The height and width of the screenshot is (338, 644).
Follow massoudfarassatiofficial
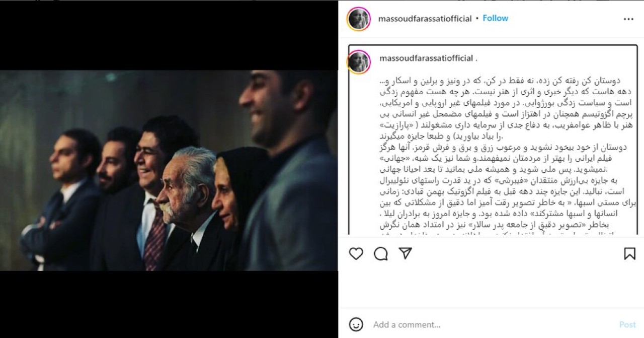point(496,18)
